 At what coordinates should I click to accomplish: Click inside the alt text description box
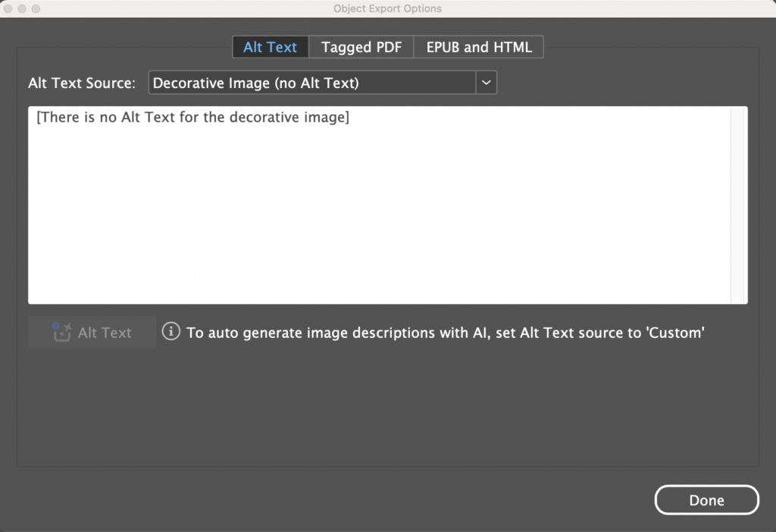[379, 205]
